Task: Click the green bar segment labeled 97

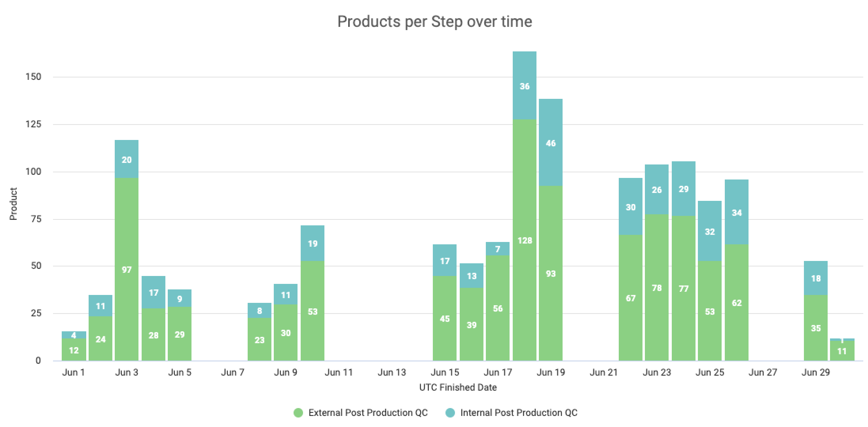Action: point(127,269)
